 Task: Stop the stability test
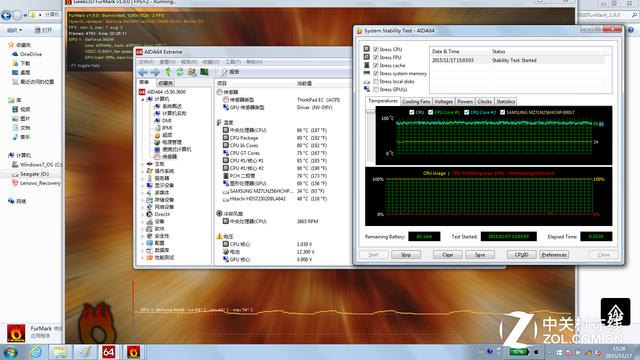click(x=406, y=255)
